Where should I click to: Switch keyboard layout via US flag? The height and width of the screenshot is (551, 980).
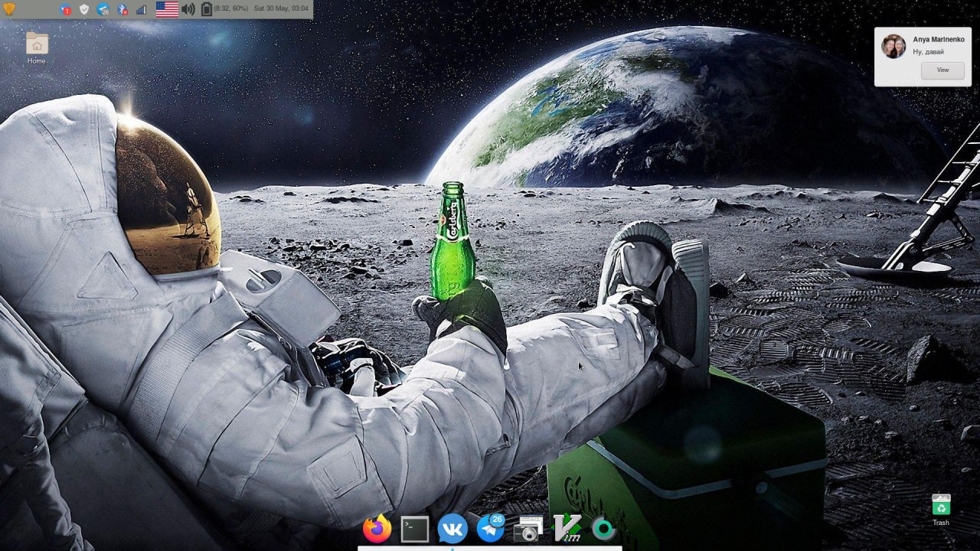tap(167, 9)
